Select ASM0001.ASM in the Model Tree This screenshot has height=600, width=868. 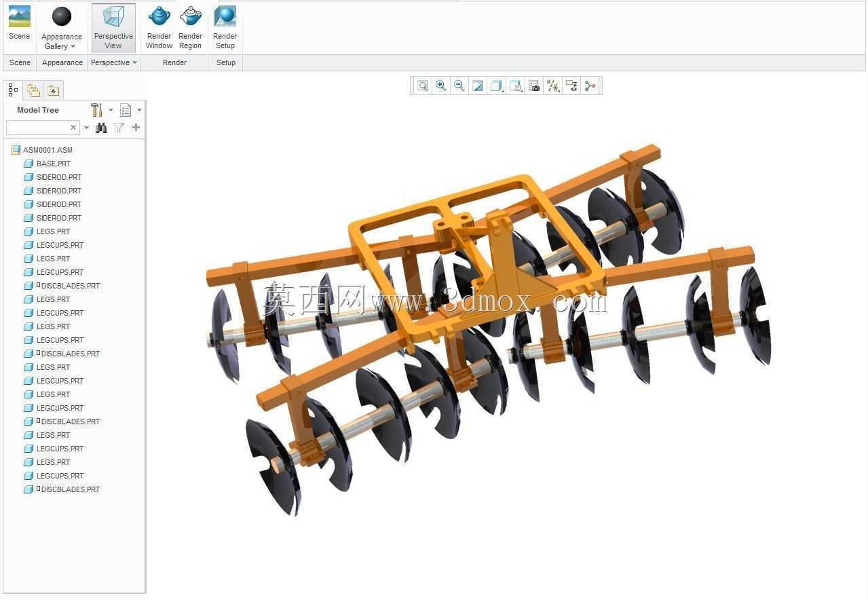click(48, 150)
